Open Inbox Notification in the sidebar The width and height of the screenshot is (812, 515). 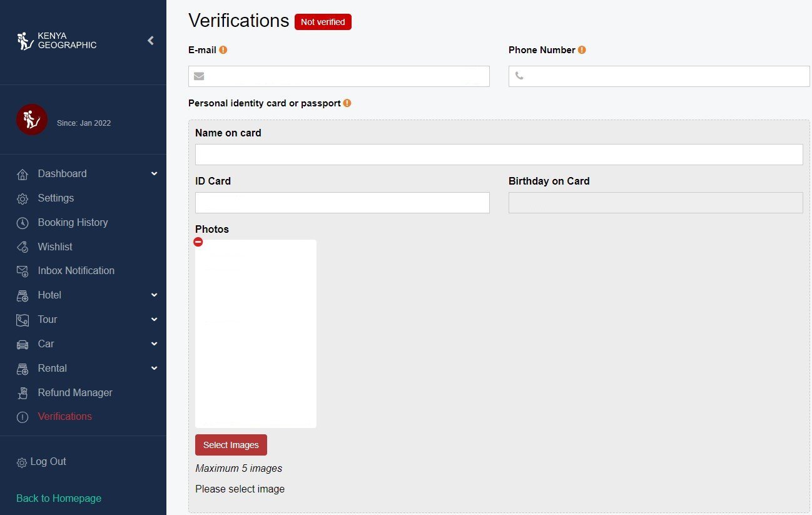[x=76, y=271]
